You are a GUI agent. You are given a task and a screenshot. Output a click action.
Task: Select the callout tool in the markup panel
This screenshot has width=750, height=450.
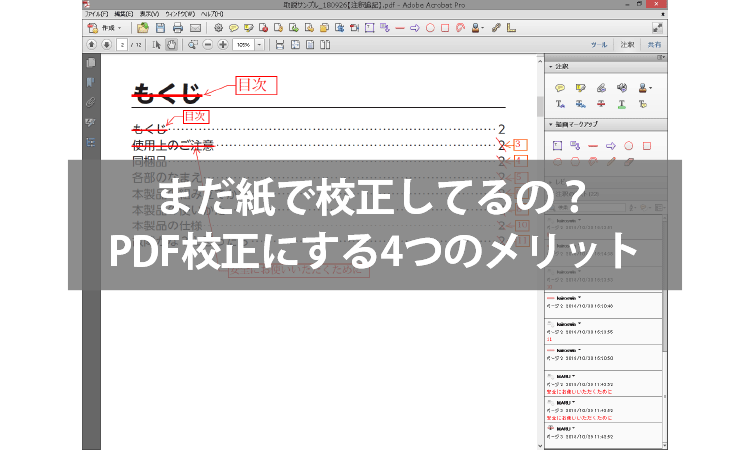pos(575,146)
